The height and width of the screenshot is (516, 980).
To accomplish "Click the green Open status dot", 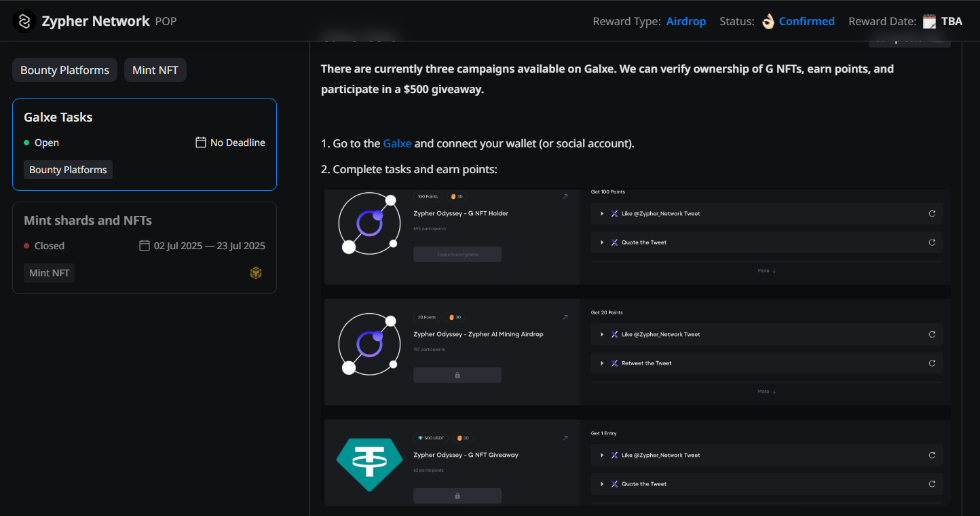I will coord(26,143).
